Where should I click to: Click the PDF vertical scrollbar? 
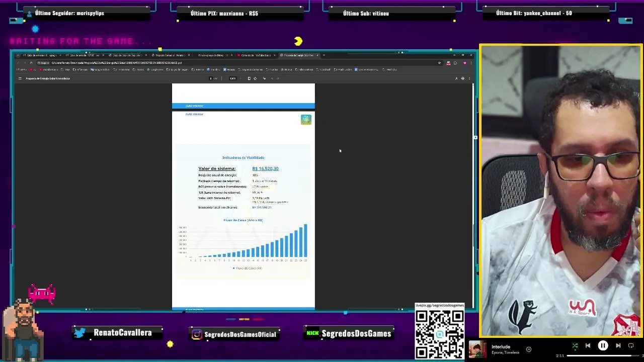pos(472,196)
